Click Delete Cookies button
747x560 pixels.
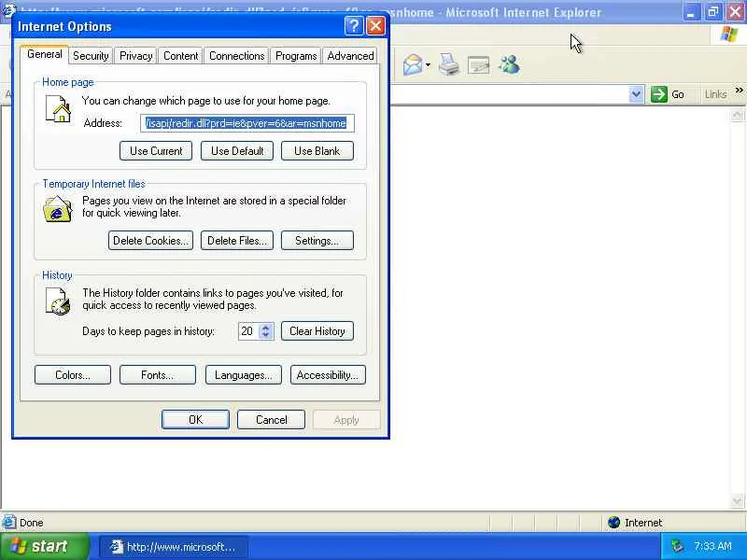[150, 241]
